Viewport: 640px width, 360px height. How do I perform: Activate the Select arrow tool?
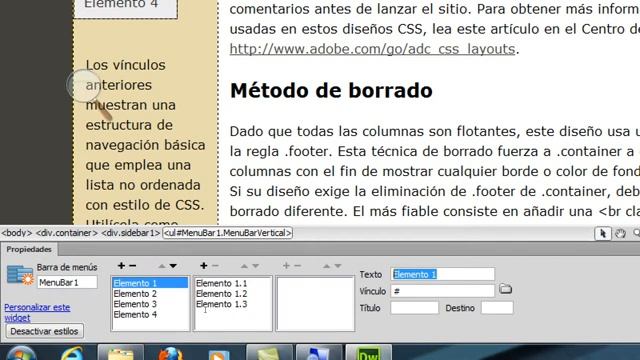602,233
